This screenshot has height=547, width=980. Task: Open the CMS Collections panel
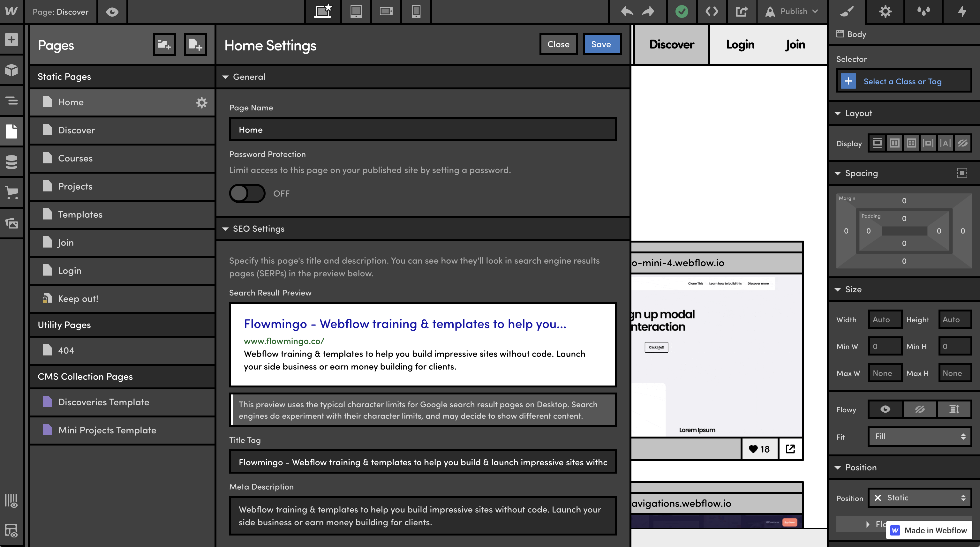11,162
